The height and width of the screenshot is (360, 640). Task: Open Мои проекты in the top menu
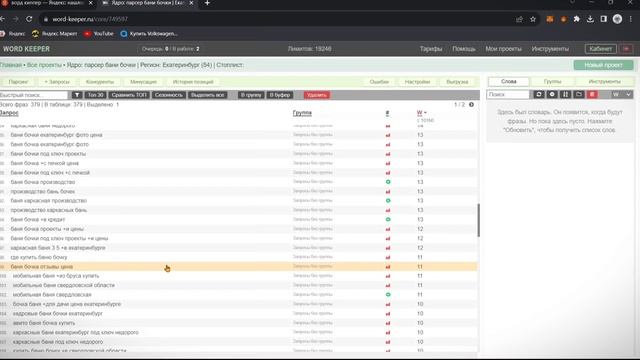tap(503, 49)
